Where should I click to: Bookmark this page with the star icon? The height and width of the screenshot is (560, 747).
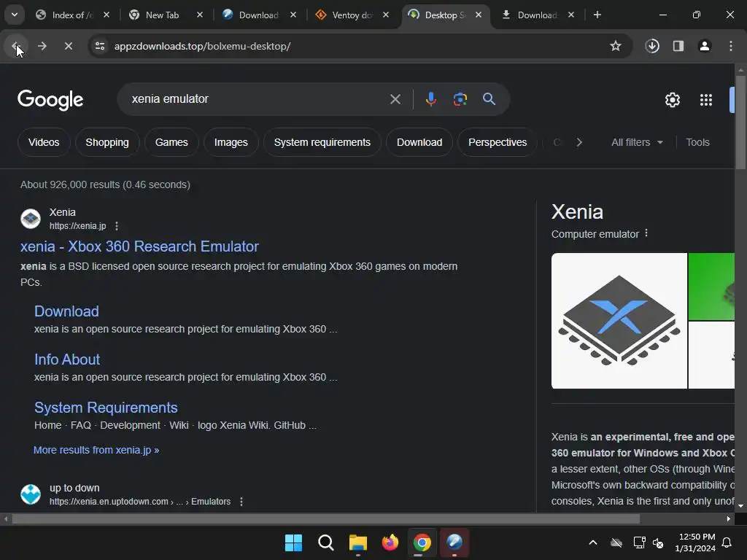616,46
